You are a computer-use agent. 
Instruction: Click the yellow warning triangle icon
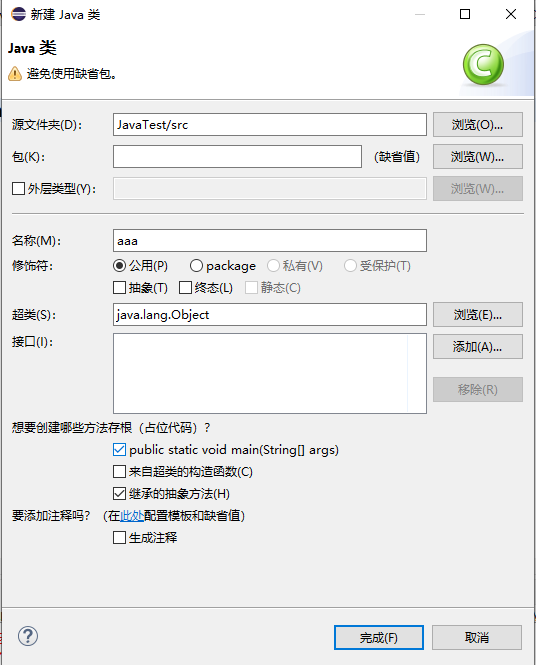(x=15, y=74)
